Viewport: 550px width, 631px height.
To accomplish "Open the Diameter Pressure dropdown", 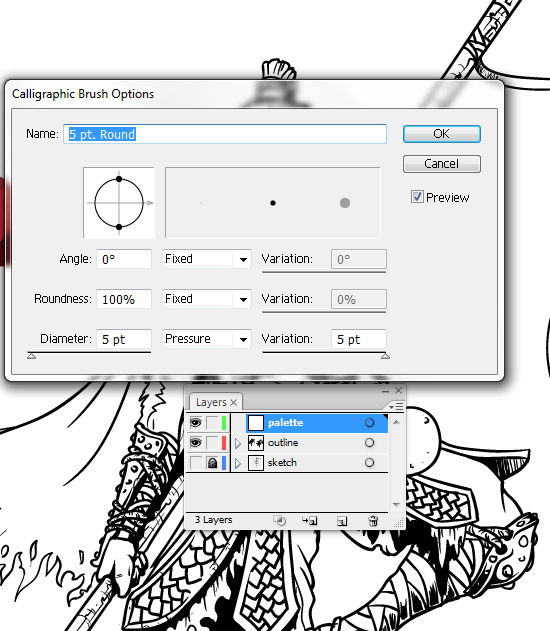I will coord(207,339).
